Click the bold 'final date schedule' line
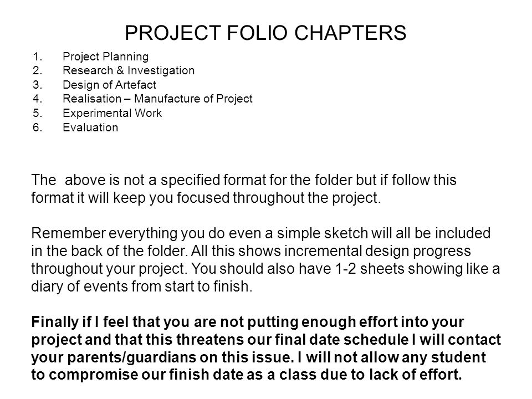The height and width of the screenshot is (399, 532). click(266, 340)
